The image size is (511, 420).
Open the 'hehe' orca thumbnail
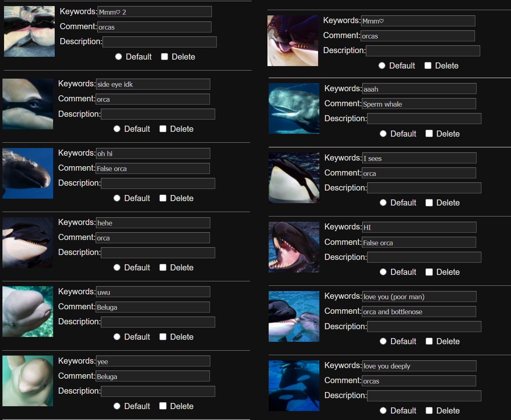(28, 242)
